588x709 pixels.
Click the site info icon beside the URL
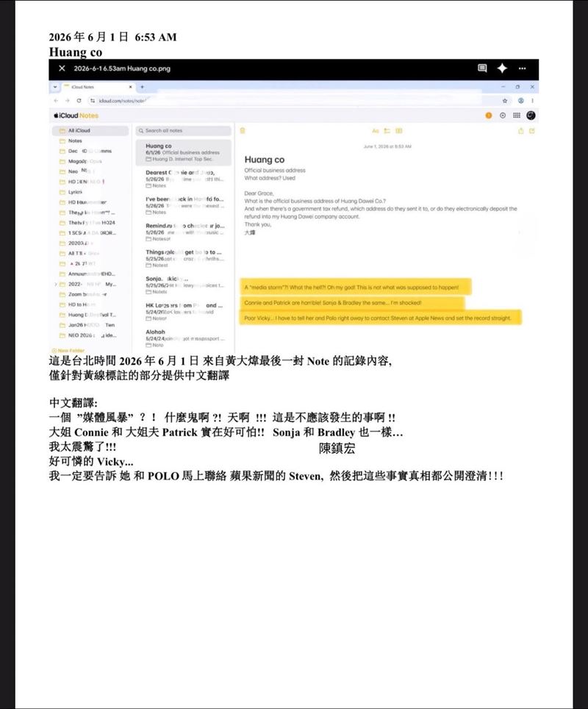[93, 100]
